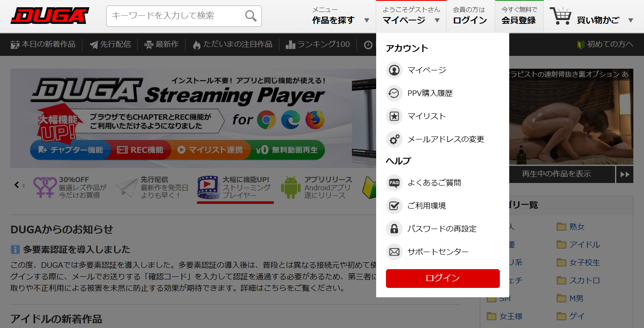Click the fast-forward next video button
Image resolution: width=644 pixels, height=328 pixels.
(625, 174)
